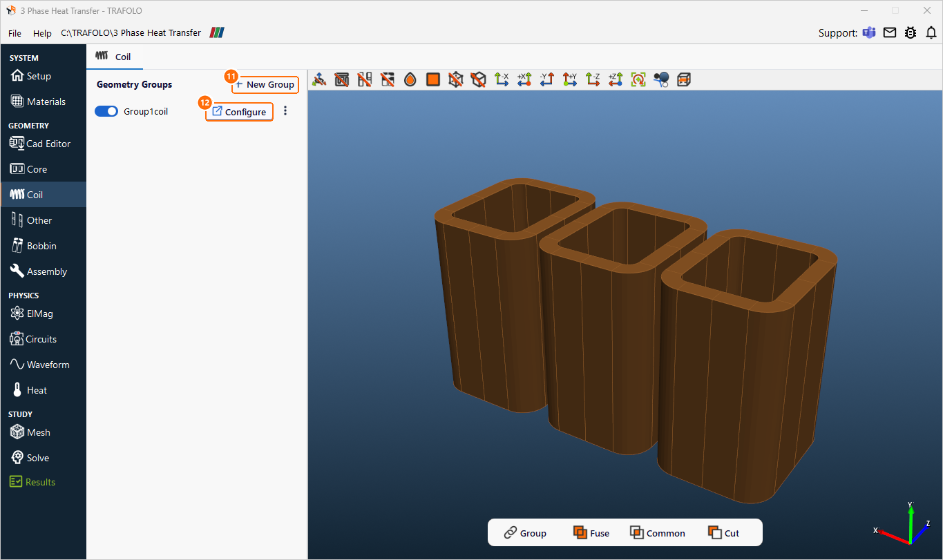Open the File menu
This screenshot has height=560, width=943.
(15, 33)
